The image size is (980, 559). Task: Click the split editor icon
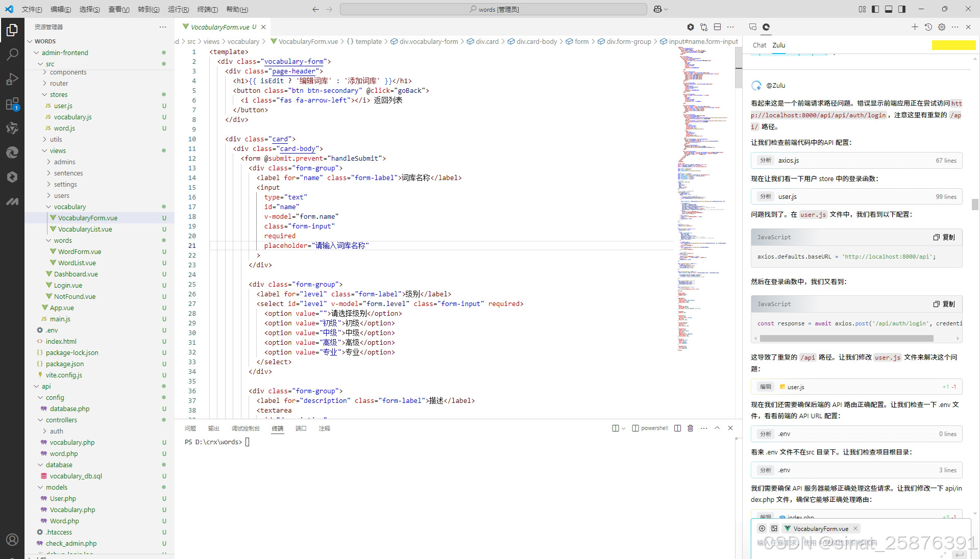point(717,27)
